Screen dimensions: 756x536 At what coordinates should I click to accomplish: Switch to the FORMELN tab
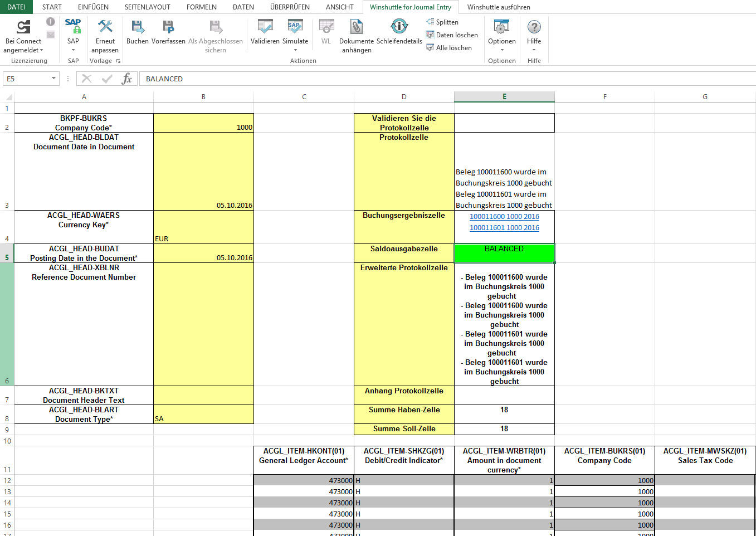click(202, 7)
